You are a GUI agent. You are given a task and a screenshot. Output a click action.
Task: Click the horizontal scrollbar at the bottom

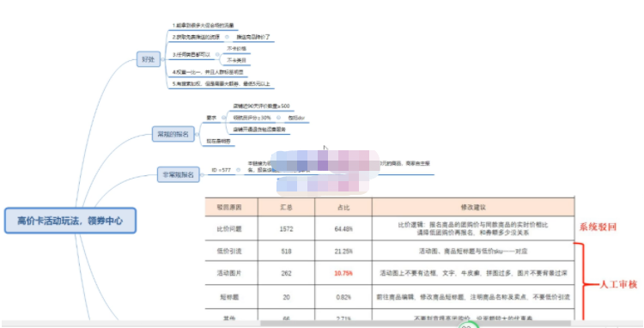[416, 324]
